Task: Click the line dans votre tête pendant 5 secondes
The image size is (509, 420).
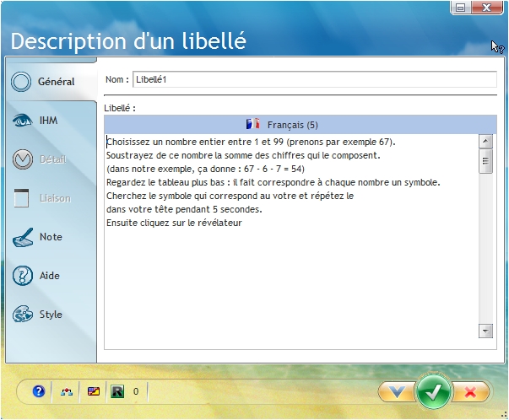Action: [x=184, y=209]
